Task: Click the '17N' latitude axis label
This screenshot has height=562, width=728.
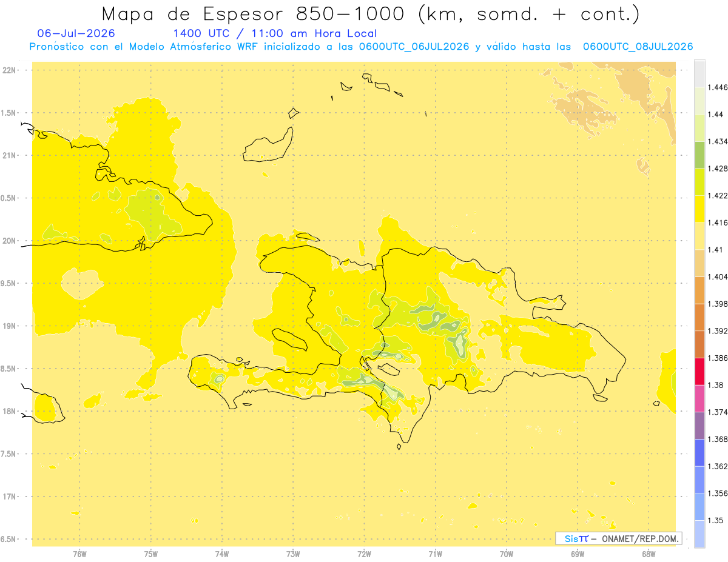Action: coord(10,497)
